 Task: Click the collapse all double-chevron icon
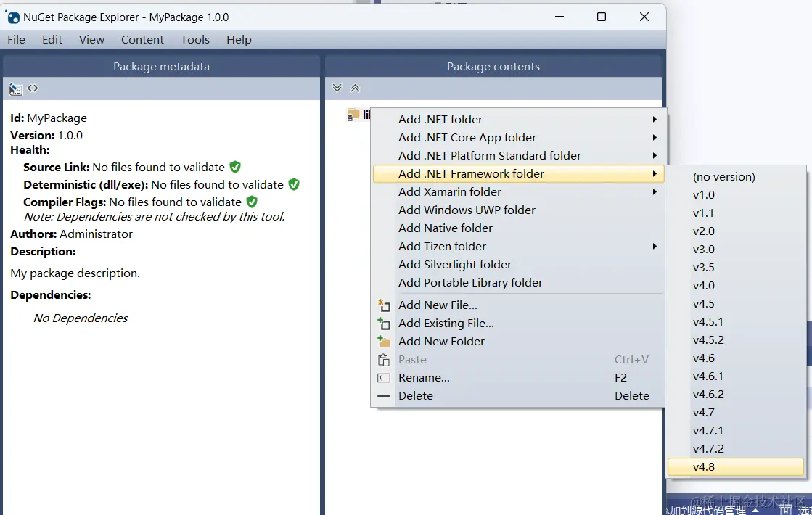(356, 88)
